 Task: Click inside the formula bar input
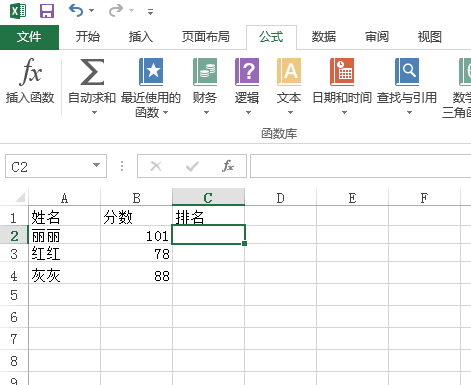(x=360, y=166)
